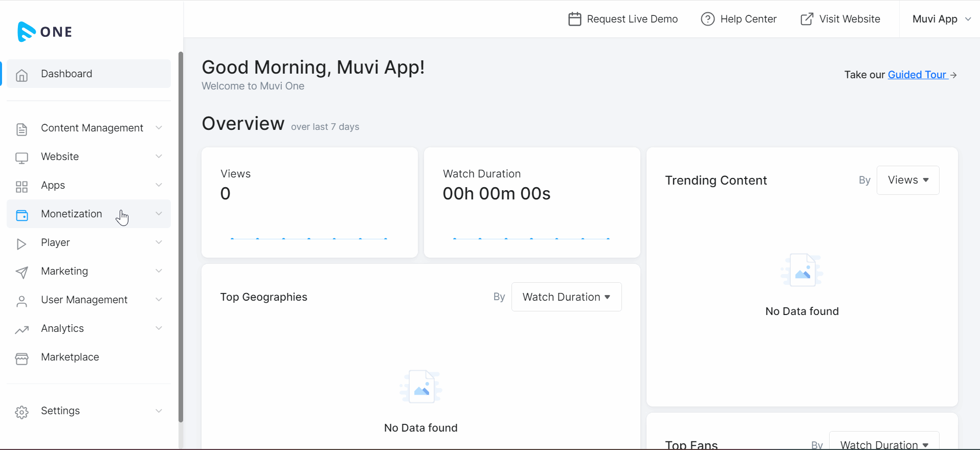Select the Settings menu label
Image resolution: width=980 pixels, height=450 pixels.
(60, 411)
